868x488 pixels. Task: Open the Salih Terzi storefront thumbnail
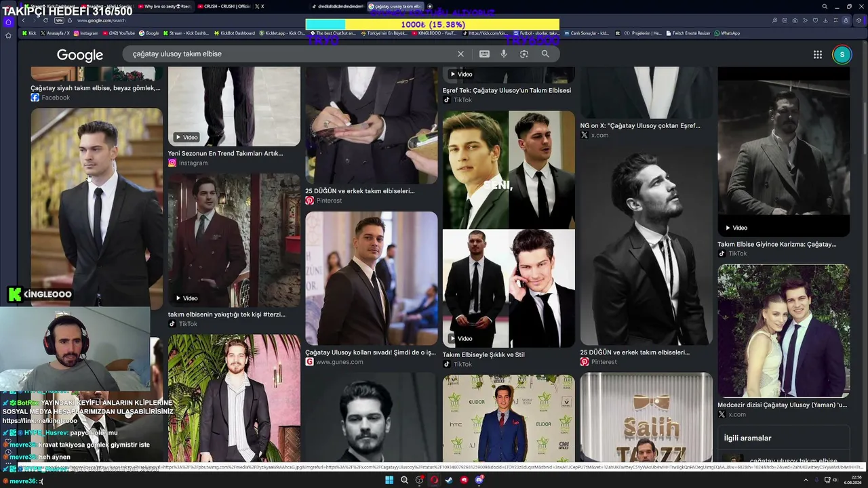(x=646, y=418)
